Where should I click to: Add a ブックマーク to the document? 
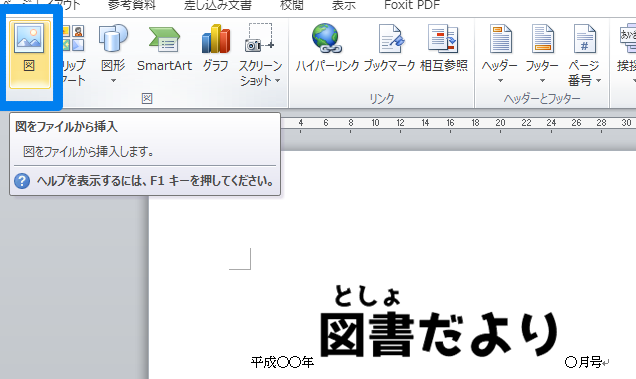click(389, 49)
